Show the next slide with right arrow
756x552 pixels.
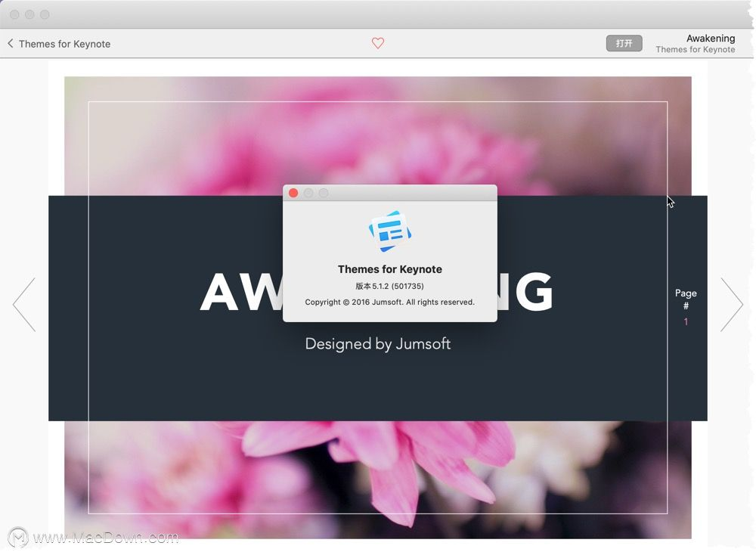pyautogui.click(x=732, y=304)
